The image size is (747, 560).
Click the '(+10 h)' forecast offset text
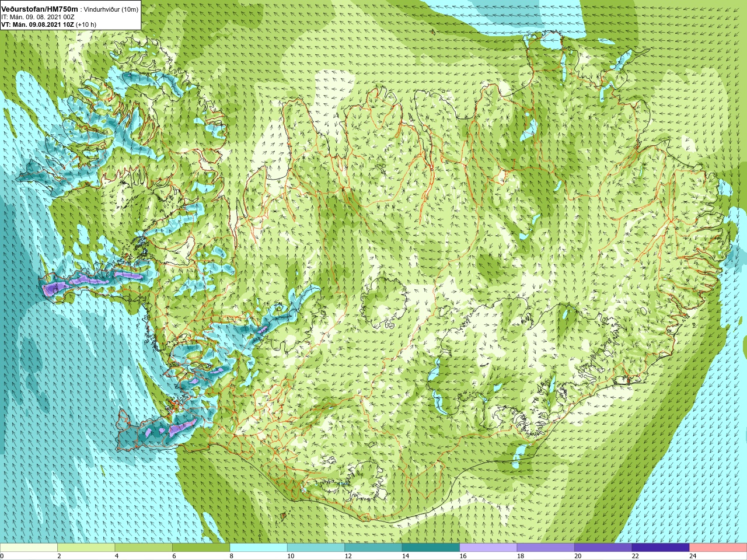85,24
